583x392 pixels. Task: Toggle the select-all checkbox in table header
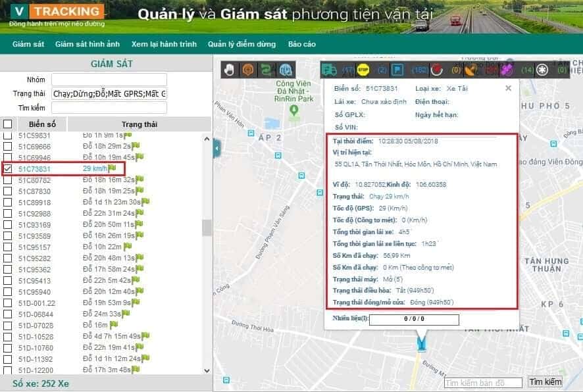point(7,124)
